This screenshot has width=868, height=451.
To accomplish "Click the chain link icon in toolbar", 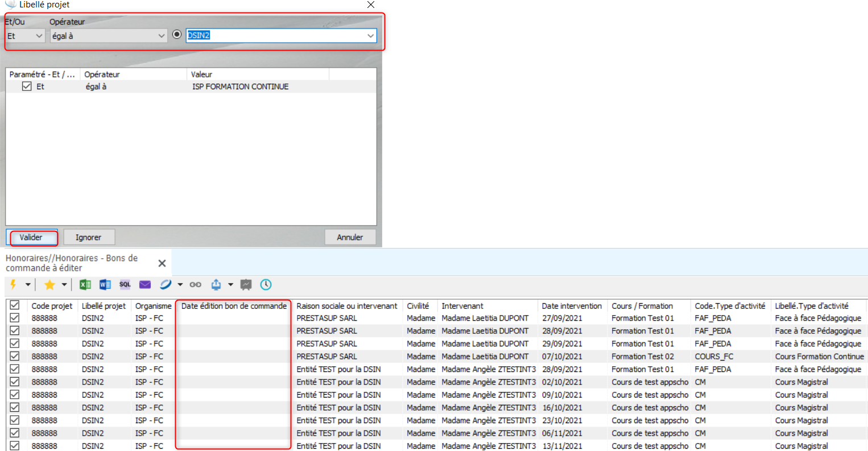I will [x=196, y=284].
